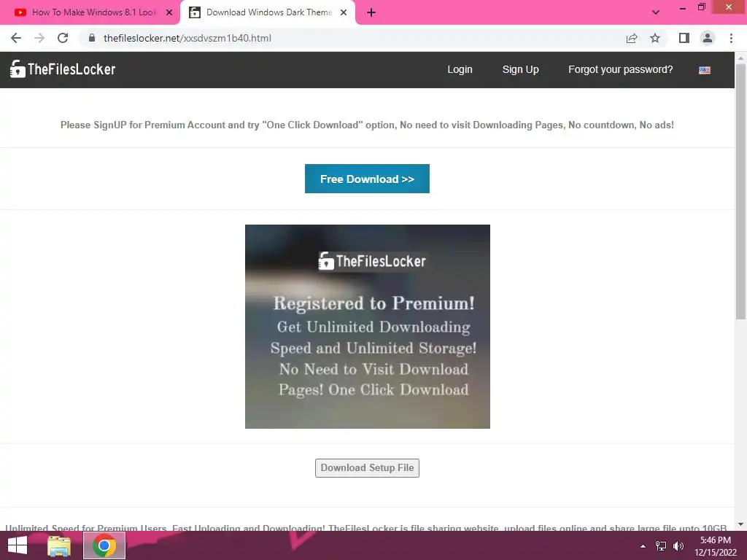The image size is (747, 560).
Task: Expand the tab search chevron
Action: 656,12
